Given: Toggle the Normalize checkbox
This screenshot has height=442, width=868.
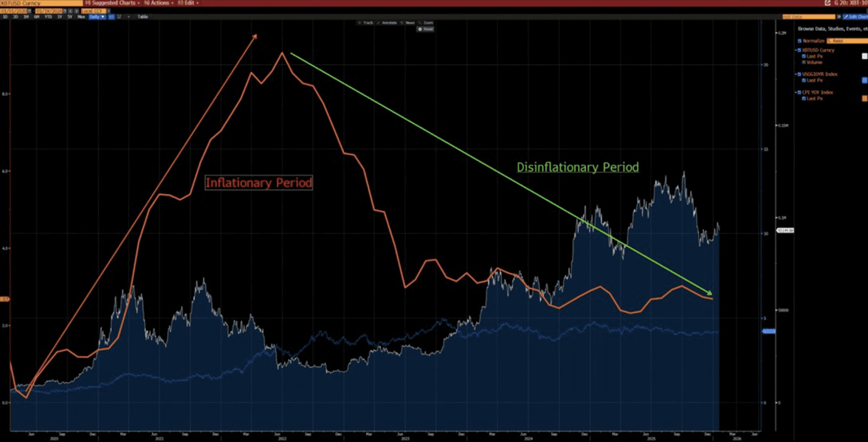Looking at the screenshot, I should pos(800,41).
